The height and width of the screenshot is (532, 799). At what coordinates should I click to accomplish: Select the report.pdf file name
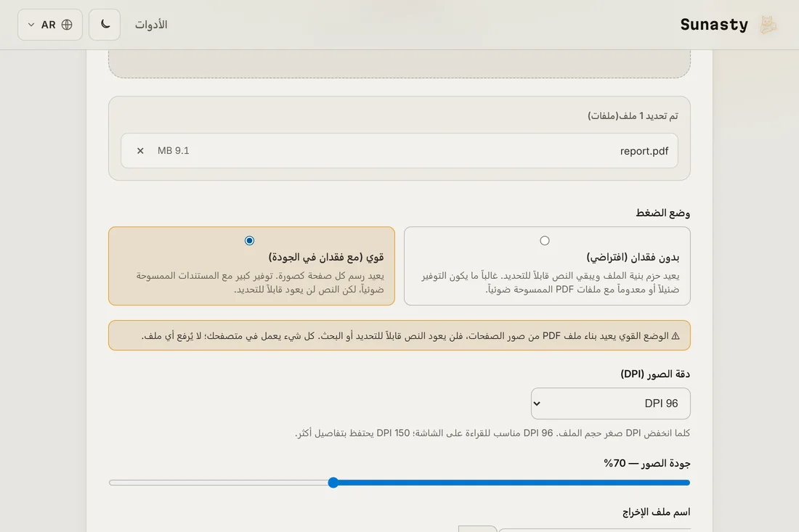coord(644,151)
